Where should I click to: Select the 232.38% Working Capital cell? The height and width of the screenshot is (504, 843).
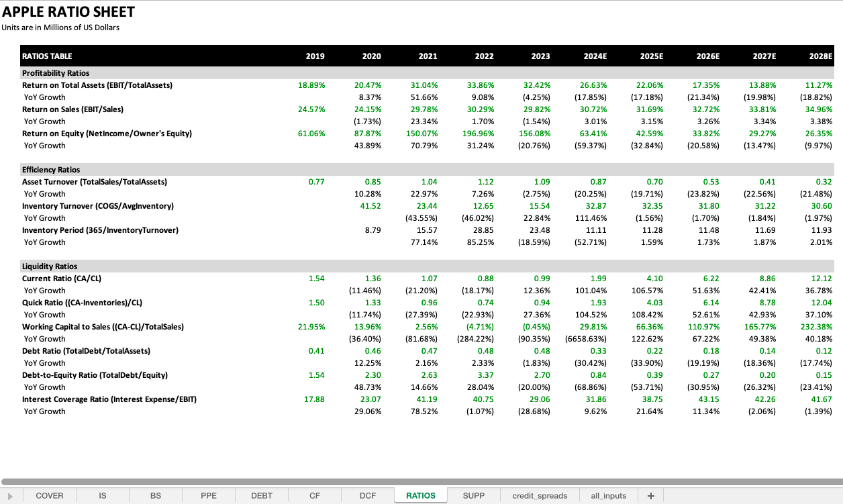(816, 327)
